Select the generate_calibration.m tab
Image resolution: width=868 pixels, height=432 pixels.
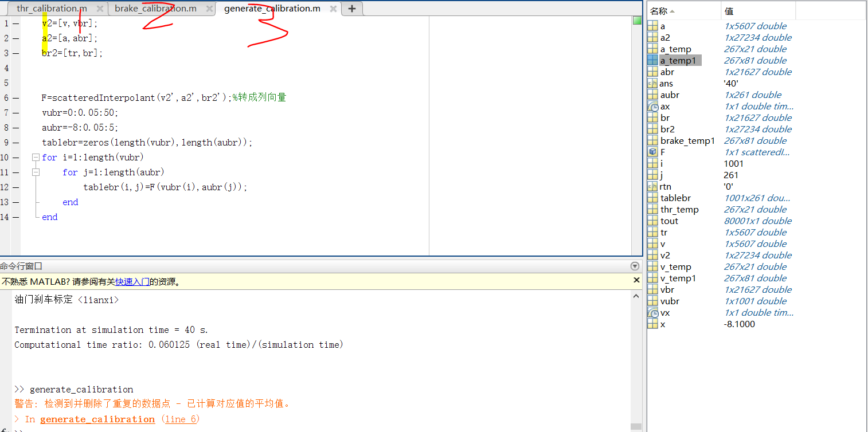click(272, 9)
